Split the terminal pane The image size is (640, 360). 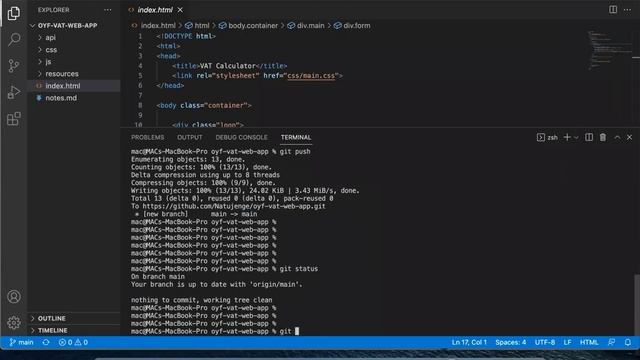tap(589, 138)
